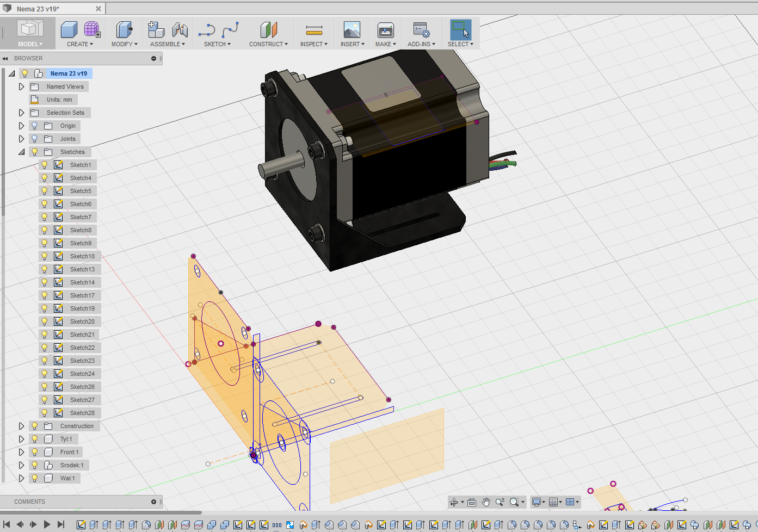
Task: Select the Sketch20 tree item
Action: tap(71, 321)
